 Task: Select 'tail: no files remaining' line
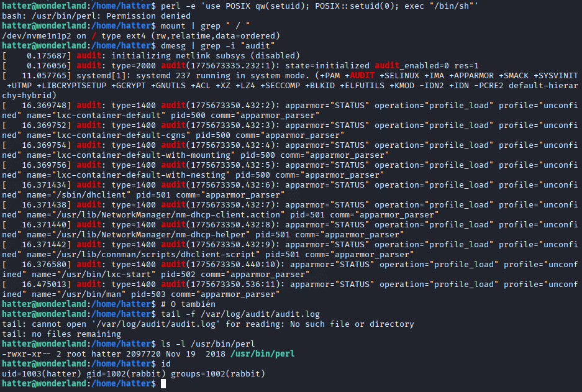[61, 334]
